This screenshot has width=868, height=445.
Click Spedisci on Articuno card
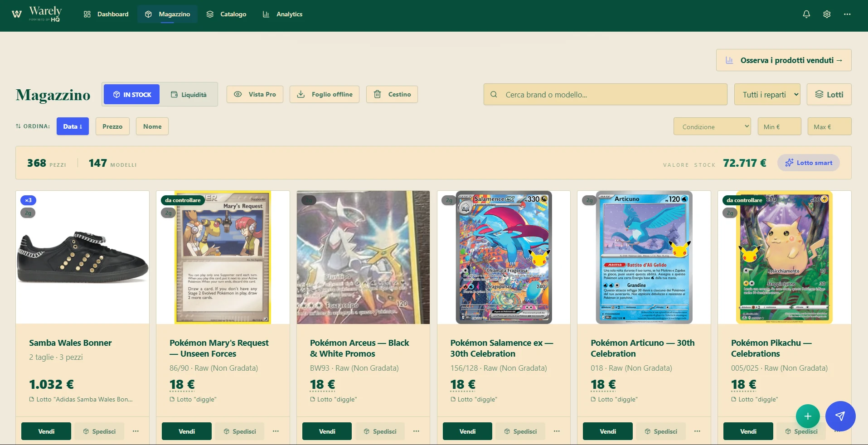click(661, 431)
